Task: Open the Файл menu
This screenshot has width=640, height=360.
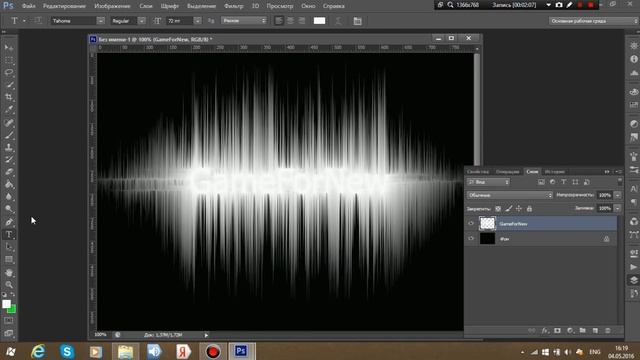Action: [29, 6]
